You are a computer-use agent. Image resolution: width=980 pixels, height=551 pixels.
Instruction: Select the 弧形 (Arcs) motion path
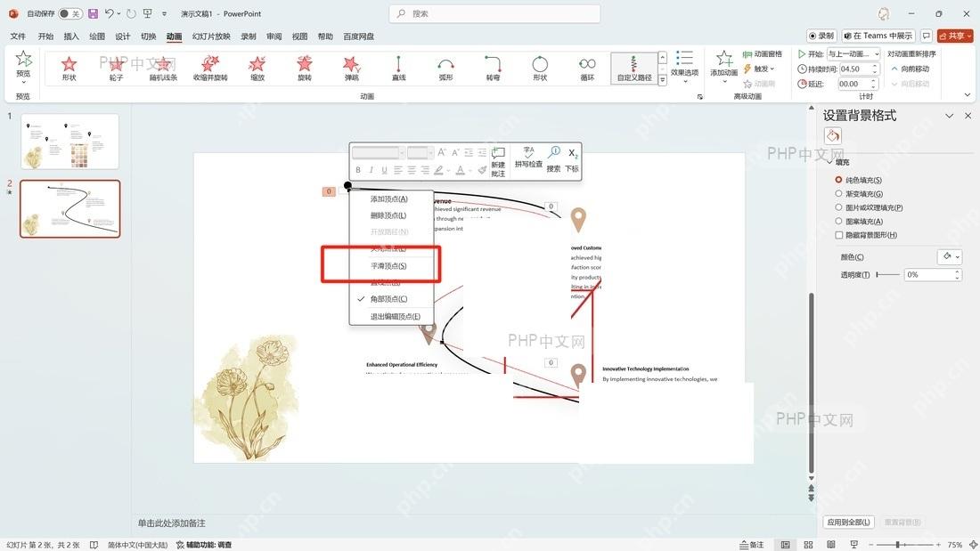[445, 68]
